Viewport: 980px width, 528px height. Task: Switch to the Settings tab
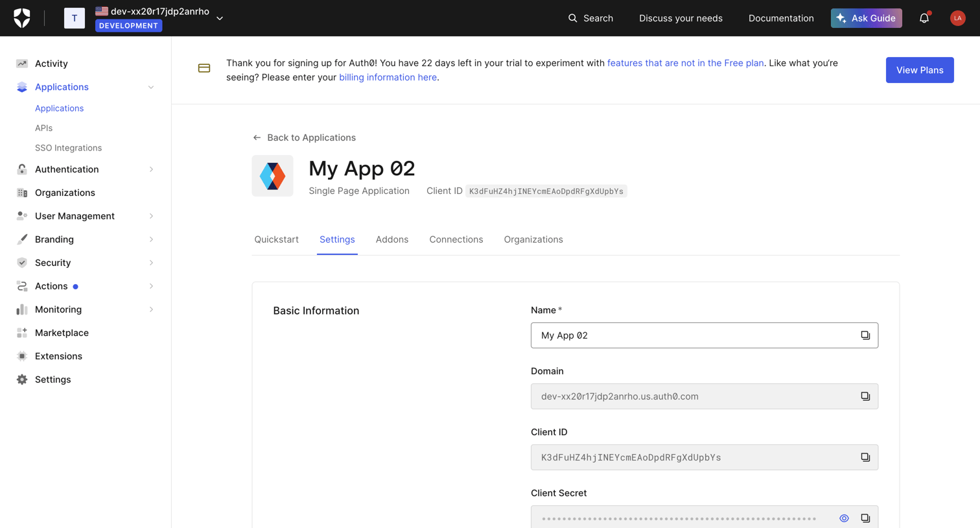click(x=337, y=239)
